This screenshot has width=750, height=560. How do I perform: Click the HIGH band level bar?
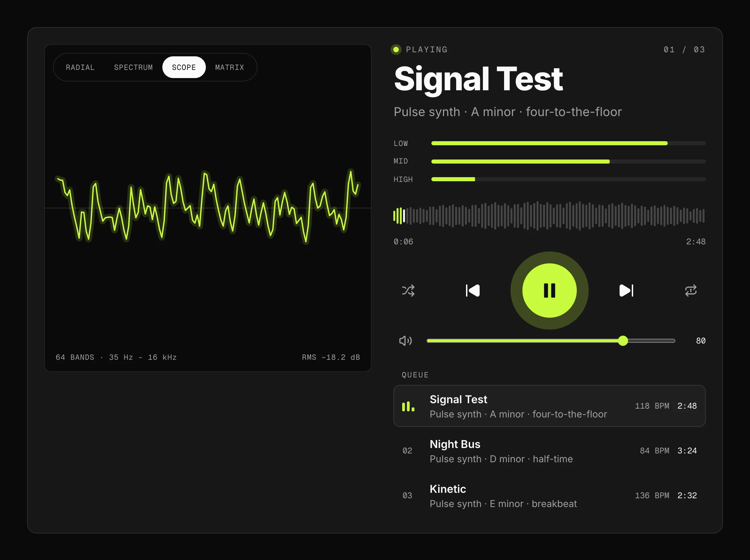[x=568, y=179]
